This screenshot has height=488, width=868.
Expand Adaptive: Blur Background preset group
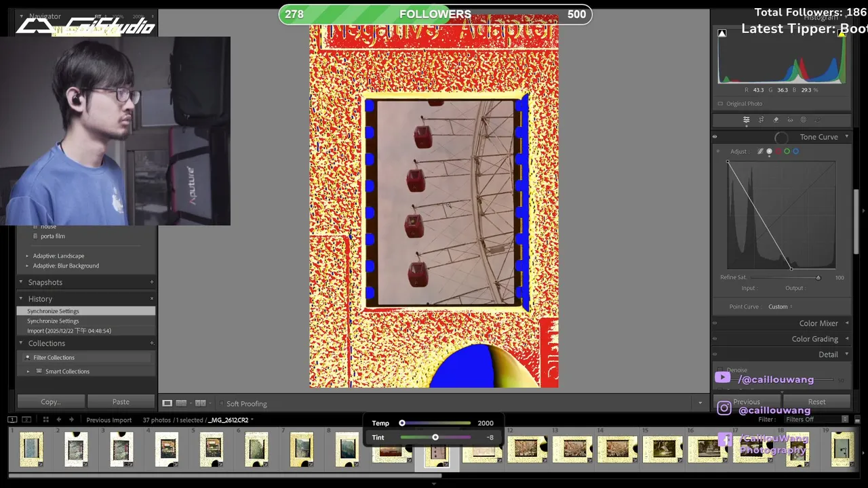pyautogui.click(x=27, y=266)
